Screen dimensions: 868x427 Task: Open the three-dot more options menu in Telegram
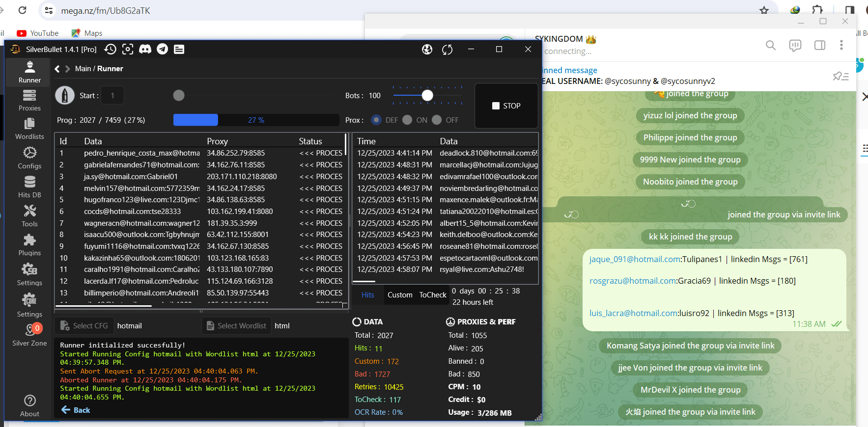[841, 45]
